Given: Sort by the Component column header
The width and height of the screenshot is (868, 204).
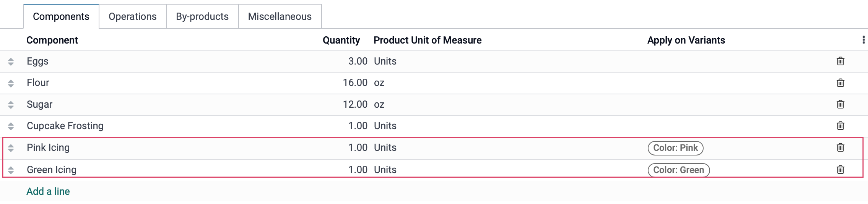Looking at the screenshot, I should coord(52,40).
